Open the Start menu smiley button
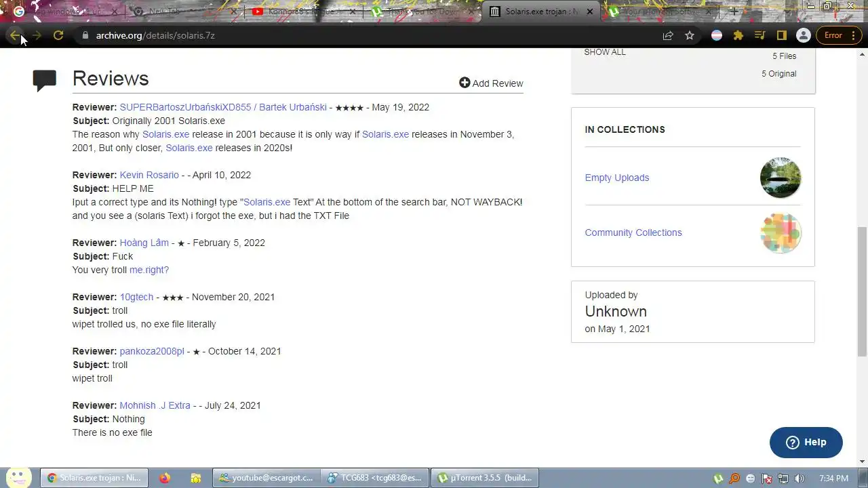 18,478
